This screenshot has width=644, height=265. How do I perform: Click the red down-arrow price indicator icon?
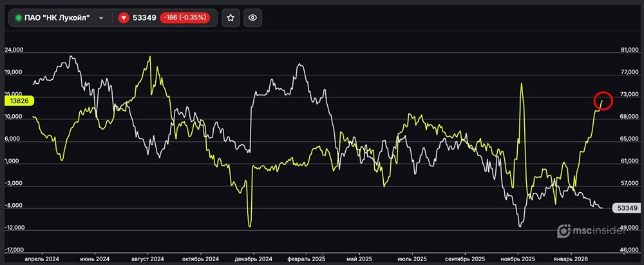click(x=124, y=17)
